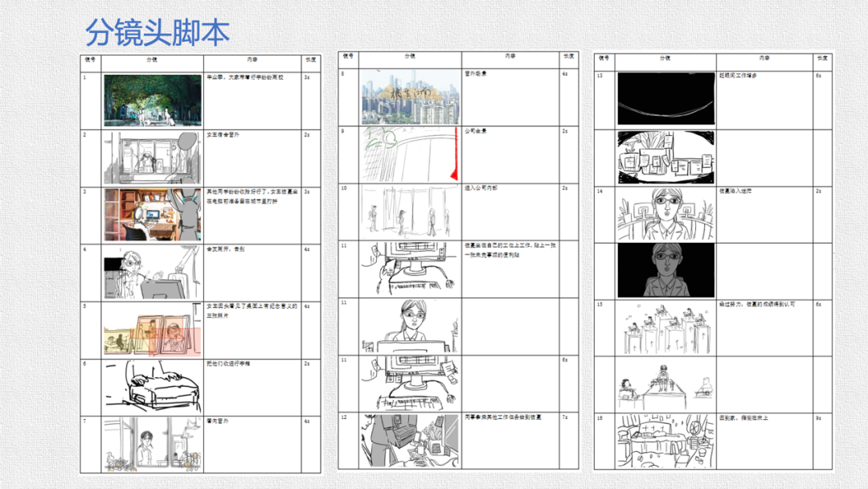Click shot 16 bedroom sketch
Image resolution: width=868 pixels, height=489 pixels.
665,441
